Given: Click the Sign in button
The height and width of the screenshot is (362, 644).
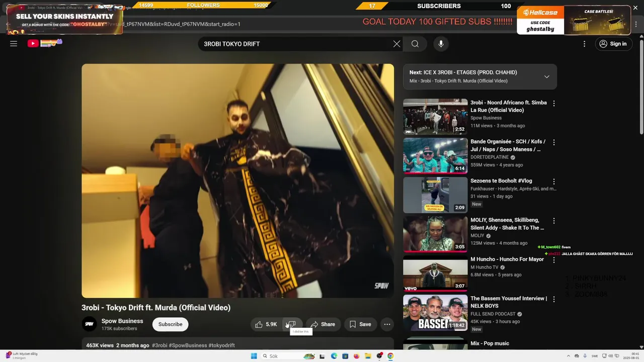Looking at the screenshot, I should pos(613,44).
